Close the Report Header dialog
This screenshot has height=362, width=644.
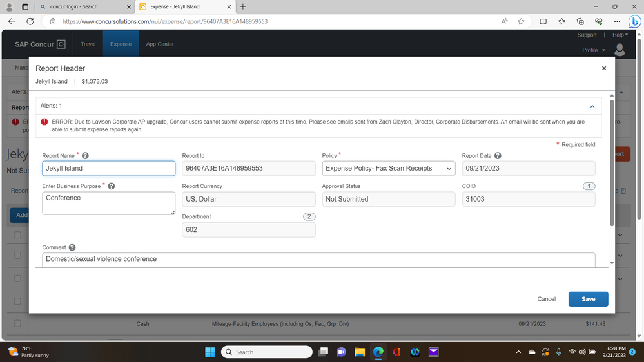(x=604, y=68)
